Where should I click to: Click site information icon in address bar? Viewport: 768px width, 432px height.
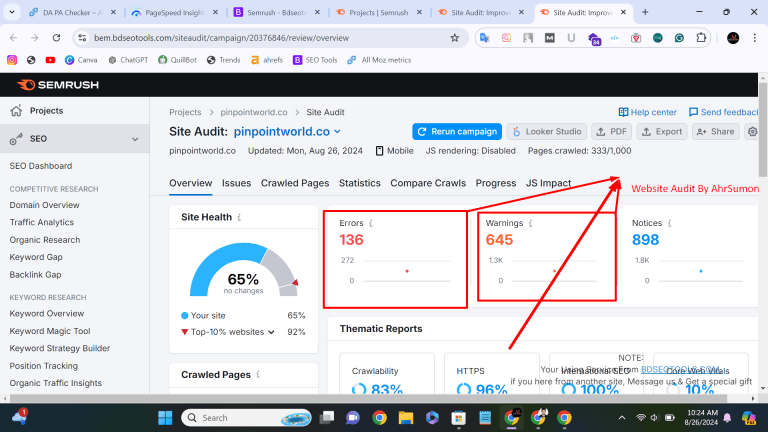click(82, 38)
